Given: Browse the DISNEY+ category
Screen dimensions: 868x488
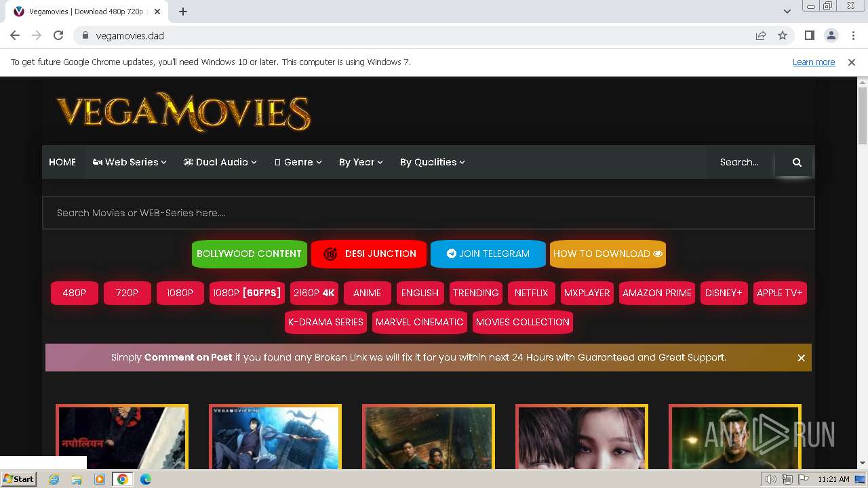Looking at the screenshot, I should [724, 293].
